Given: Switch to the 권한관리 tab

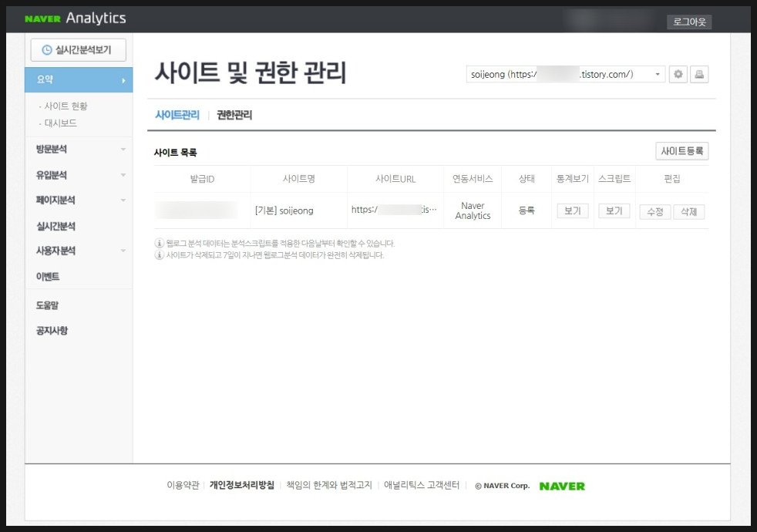Looking at the screenshot, I should point(234,115).
